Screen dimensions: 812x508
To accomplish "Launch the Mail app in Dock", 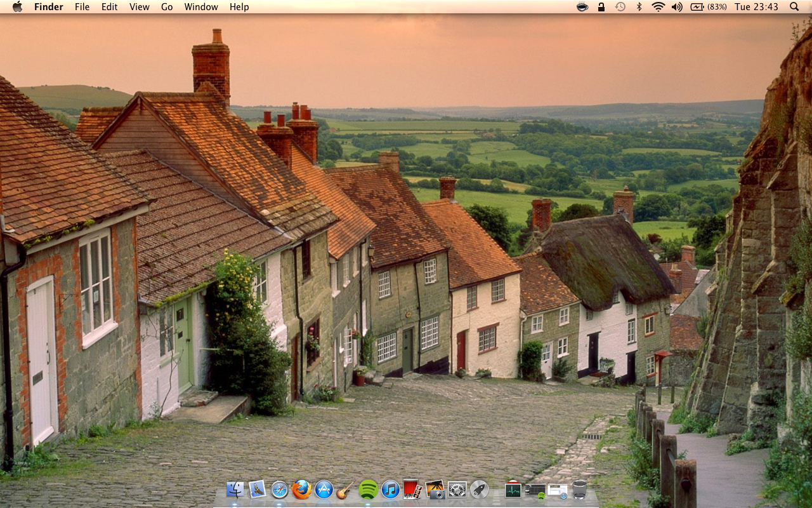I will point(257,490).
